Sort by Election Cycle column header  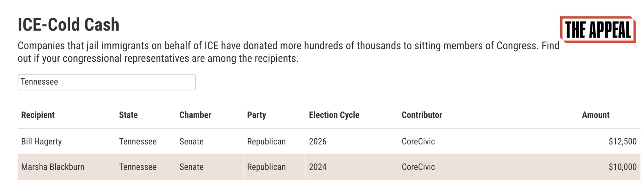pyautogui.click(x=334, y=115)
